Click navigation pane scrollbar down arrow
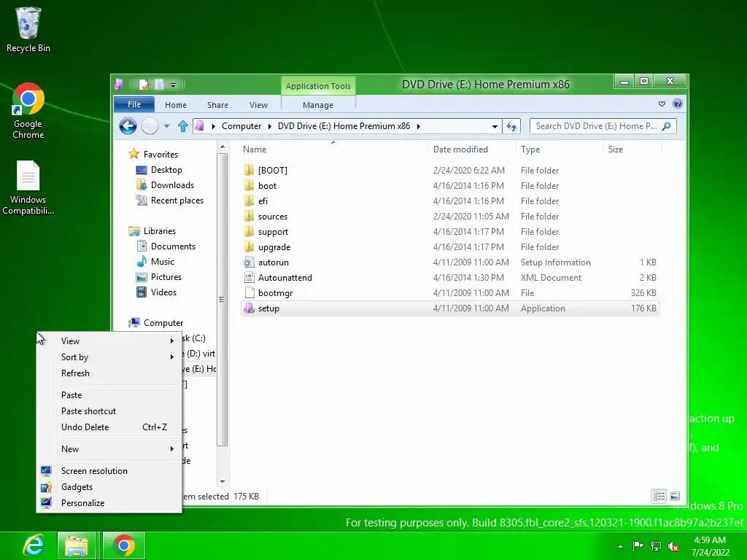Screen dimensions: 747x560 tap(222, 482)
